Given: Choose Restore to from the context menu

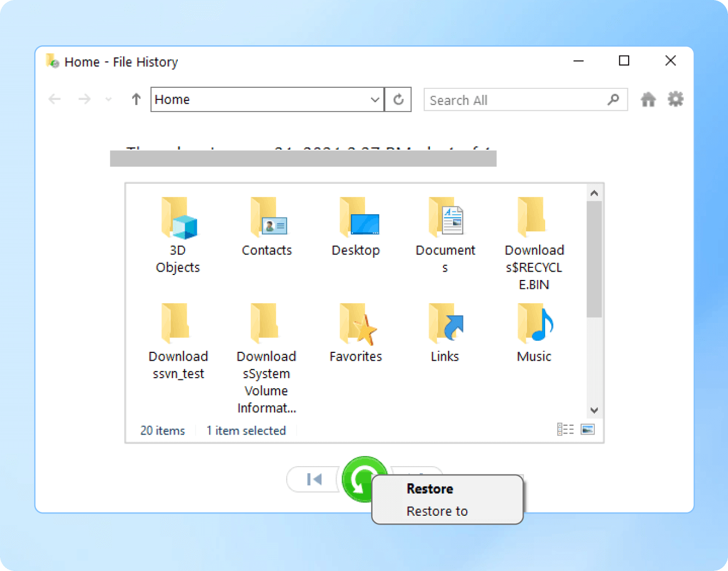Looking at the screenshot, I should (437, 511).
